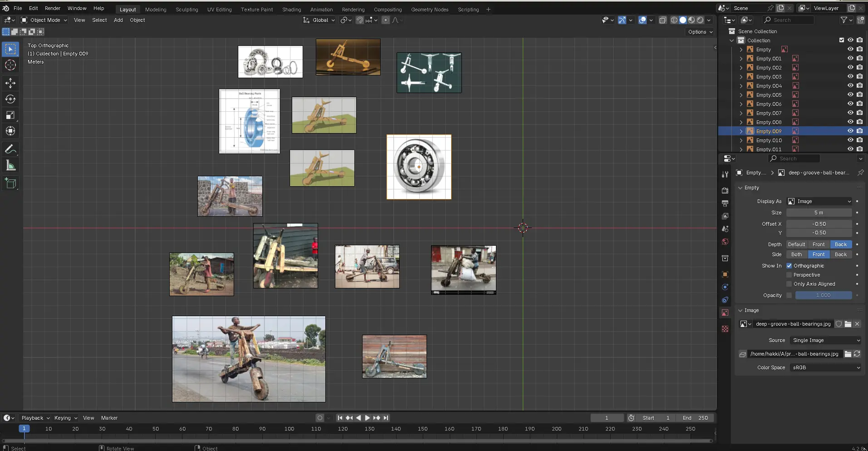This screenshot has height=451, width=868.
Task: Open the File menu
Action: (18, 8)
